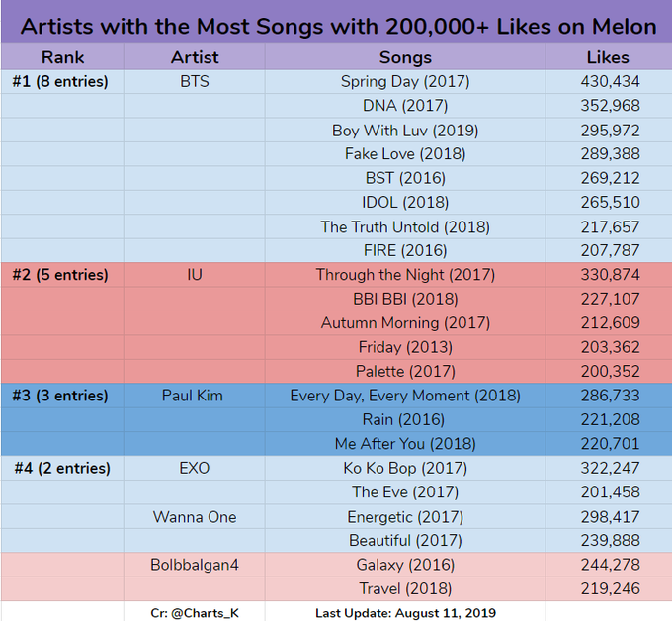Click the Bolbbalgan4 artist cell

[195, 565]
